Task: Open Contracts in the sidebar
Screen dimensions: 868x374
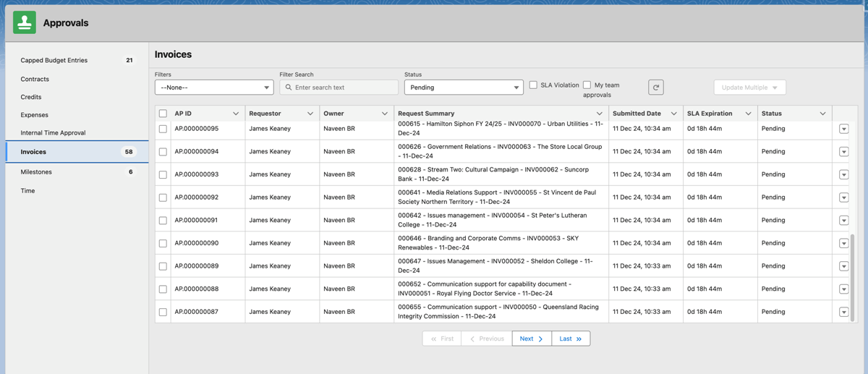Action: pyautogui.click(x=77, y=79)
